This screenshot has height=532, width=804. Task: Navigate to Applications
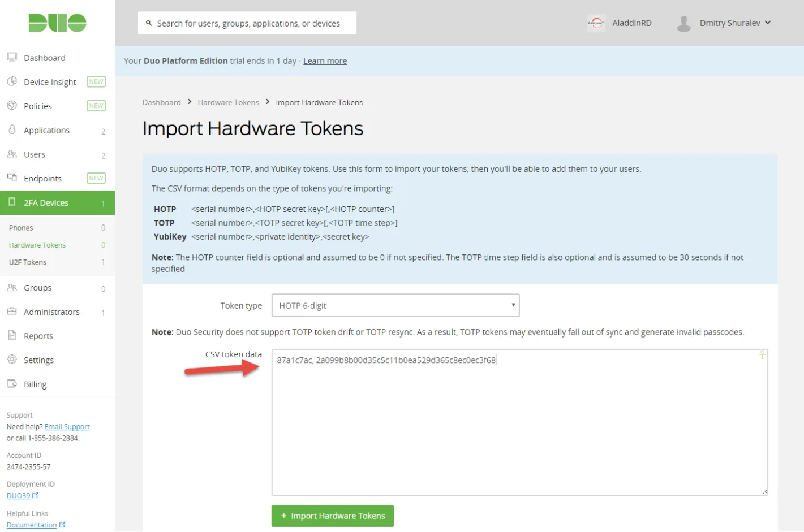point(46,130)
